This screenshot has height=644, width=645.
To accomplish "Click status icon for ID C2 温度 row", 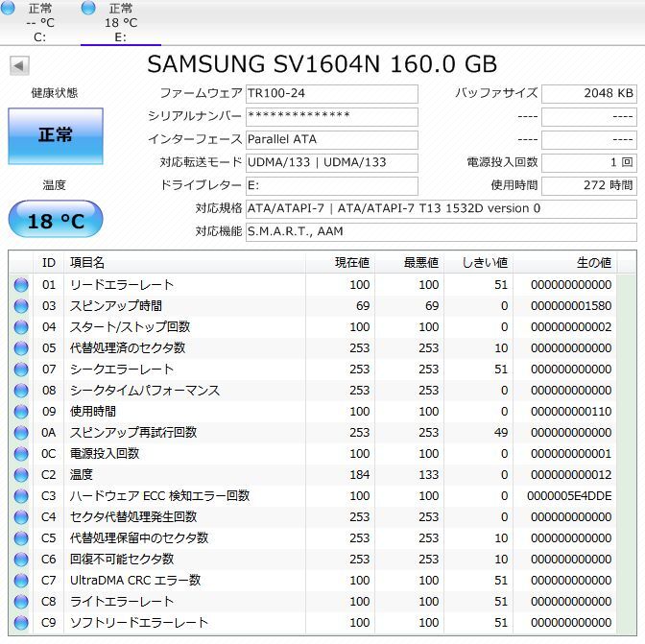I will click(x=21, y=475).
